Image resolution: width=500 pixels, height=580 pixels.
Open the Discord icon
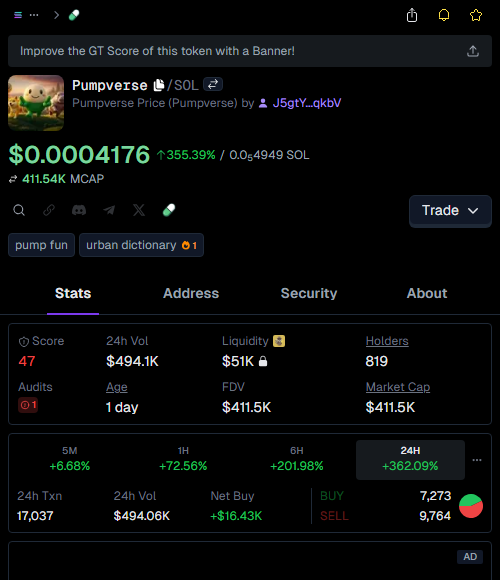79,210
